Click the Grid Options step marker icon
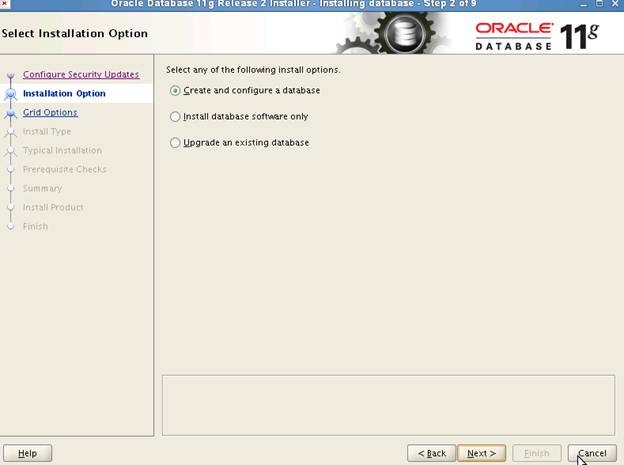The width and height of the screenshot is (624, 465). (11, 113)
